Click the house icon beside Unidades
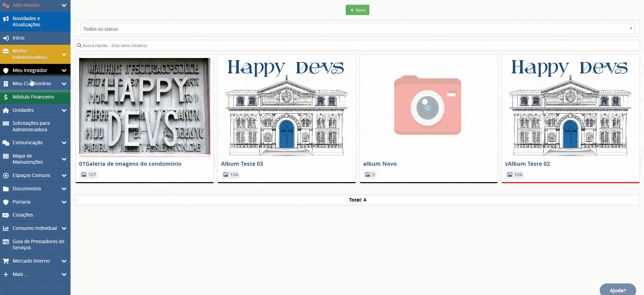 tap(6, 110)
